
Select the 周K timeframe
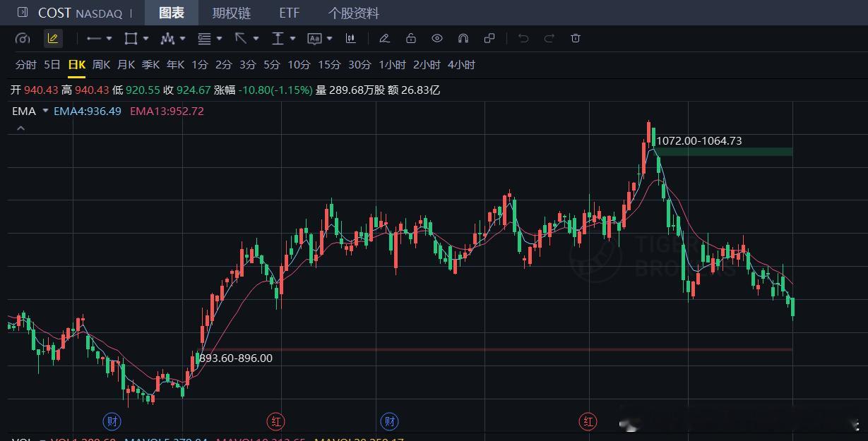[101, 64]
